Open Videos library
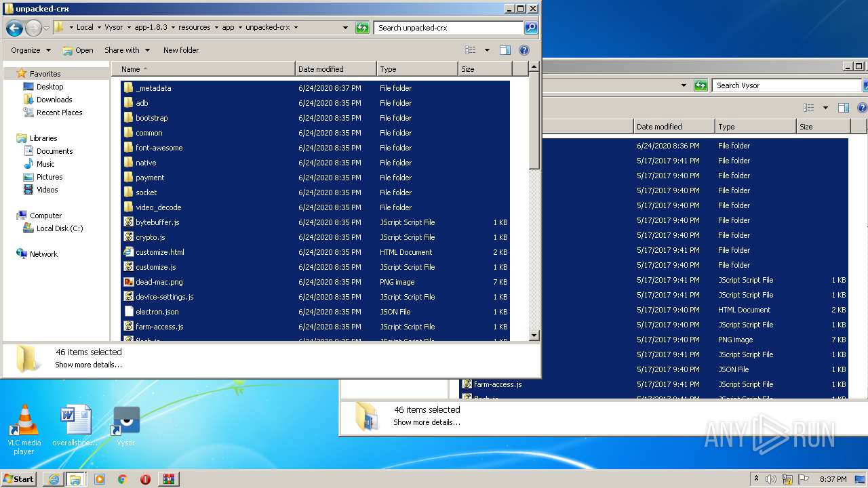 [x=47, y=190]
